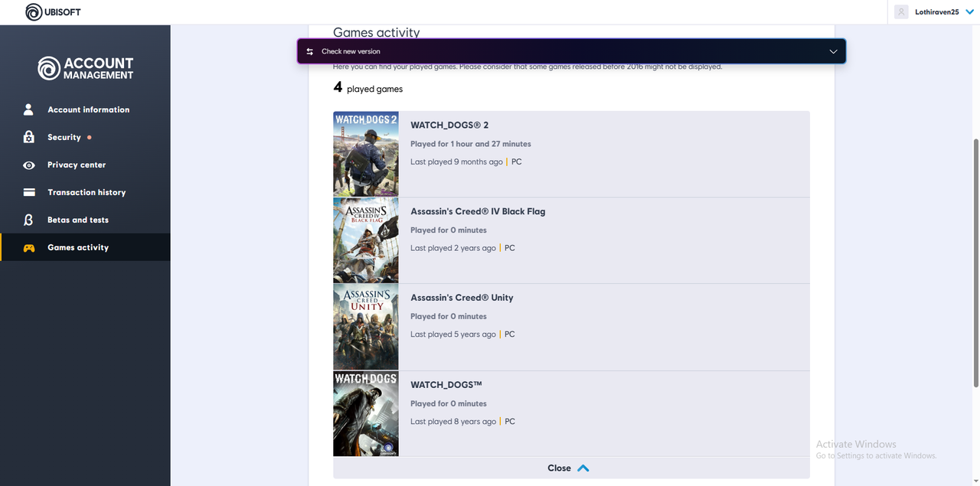Click 'Played for 1 hour and 27 minutes'
The height and width of the screenshot is (486, 980).
click(470, 144)
